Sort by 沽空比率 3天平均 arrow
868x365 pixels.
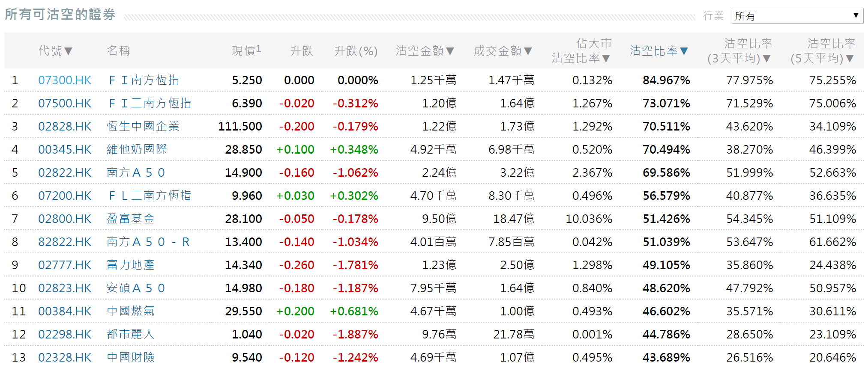[x=766, y=58]
